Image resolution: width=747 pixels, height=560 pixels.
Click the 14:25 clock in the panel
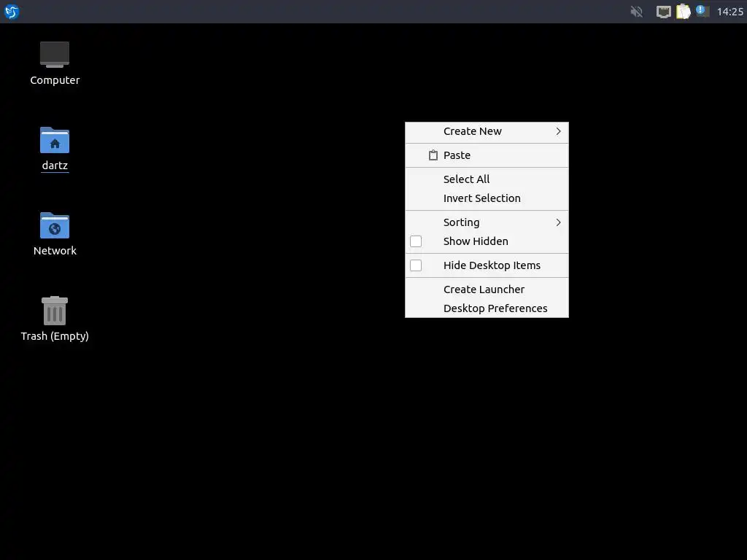click(x=729, y=12)
